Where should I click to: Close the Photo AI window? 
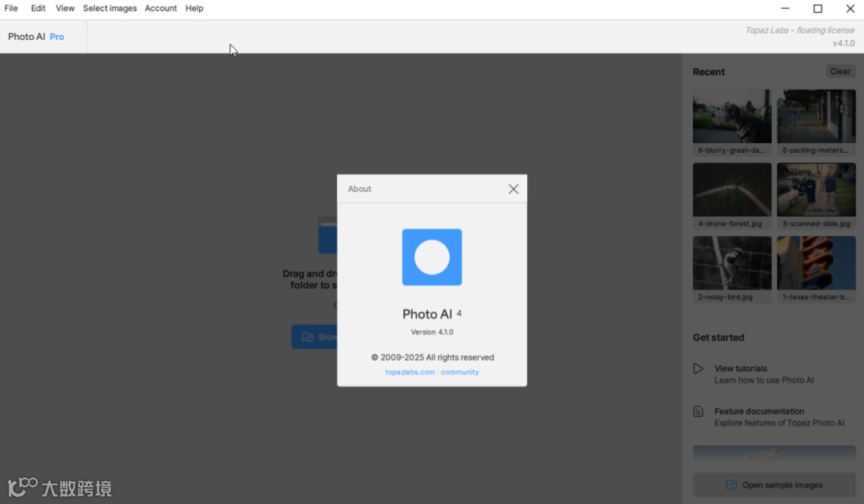850,8
